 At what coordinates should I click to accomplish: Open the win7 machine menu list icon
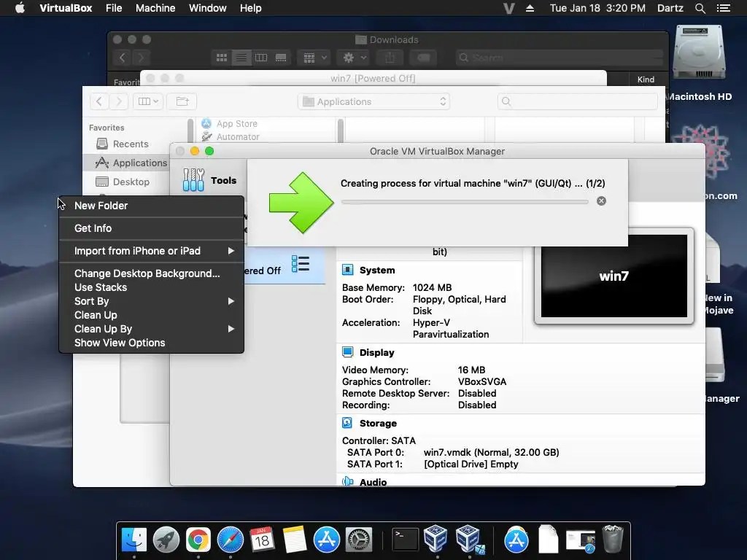pyautogui.click(x=301, y=263)
